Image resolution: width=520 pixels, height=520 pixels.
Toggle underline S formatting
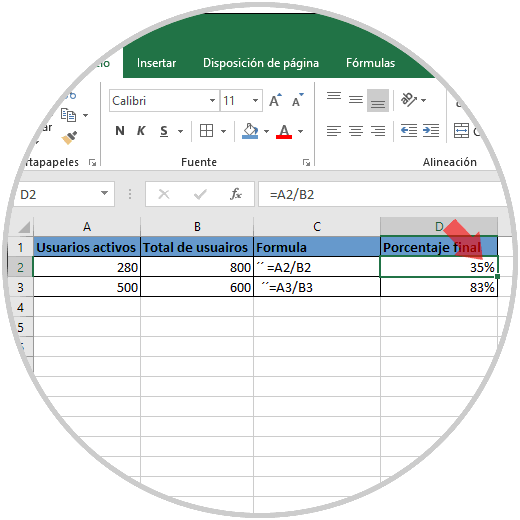(164, 131)
